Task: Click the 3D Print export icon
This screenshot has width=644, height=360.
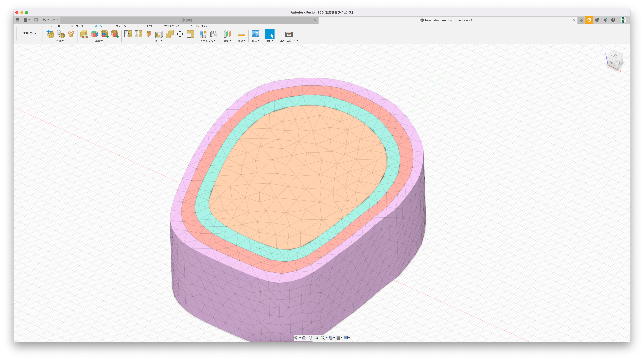Action: (289, 34)
